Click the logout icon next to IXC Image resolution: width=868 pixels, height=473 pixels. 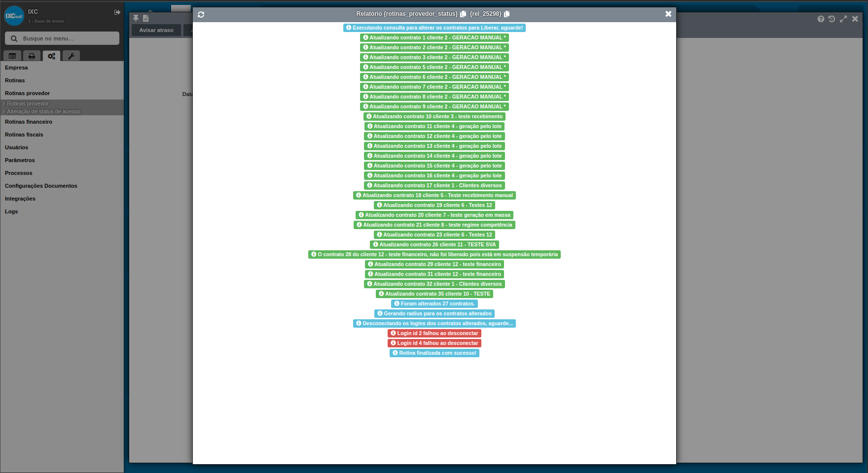117,12
